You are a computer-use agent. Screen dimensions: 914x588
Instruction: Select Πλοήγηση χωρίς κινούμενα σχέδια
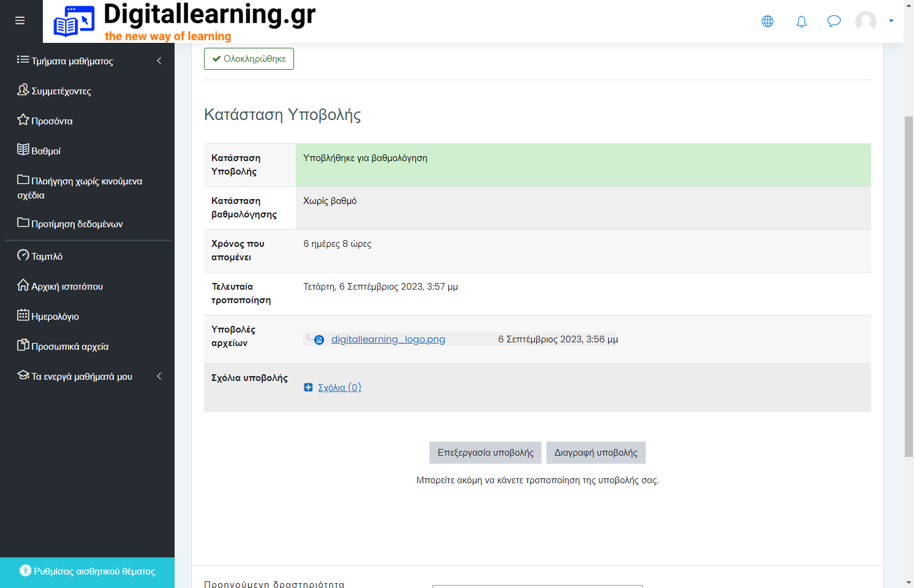pos(80,187)
